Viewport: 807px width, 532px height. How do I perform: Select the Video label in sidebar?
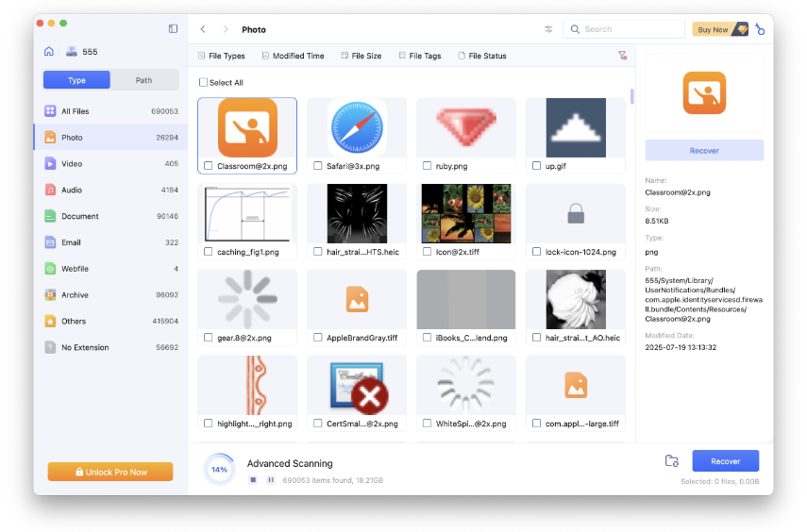pyautogui.click(x=72, y=163)
